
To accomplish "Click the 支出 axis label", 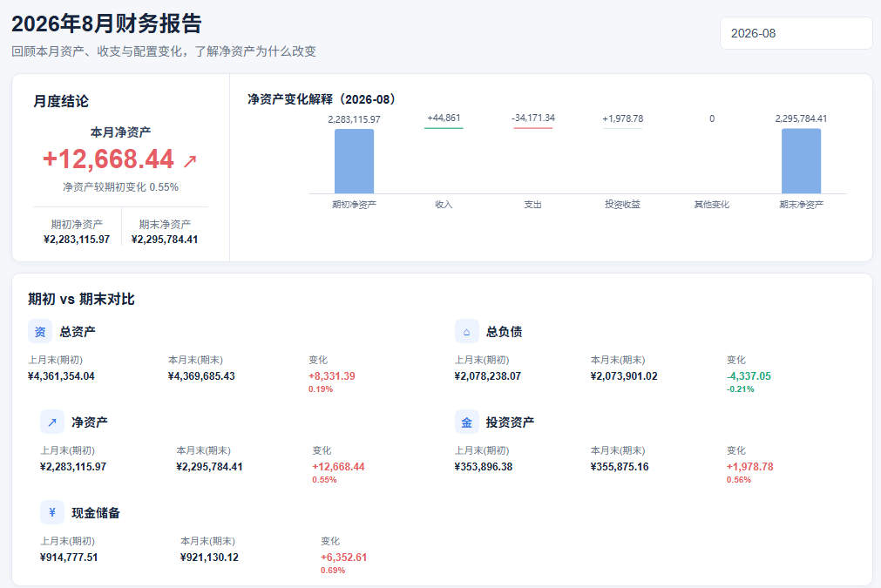I will 532,205.
